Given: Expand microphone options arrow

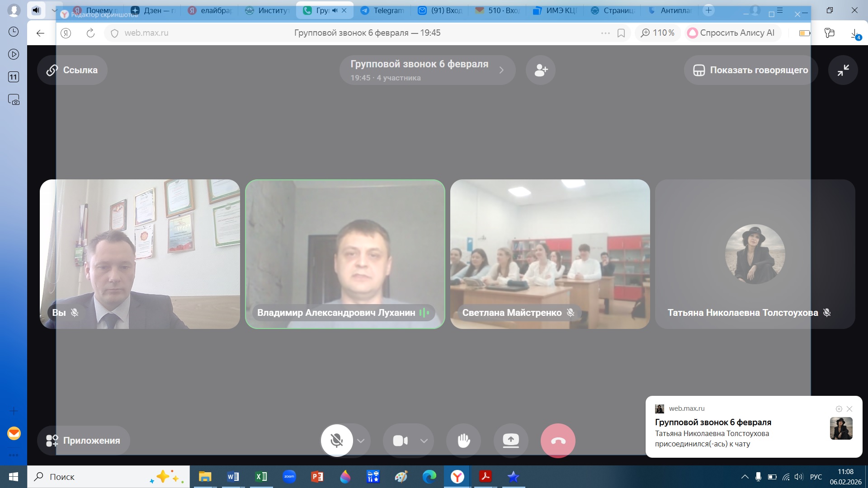Looking at the screenshot, I should [x=361, y=441].
